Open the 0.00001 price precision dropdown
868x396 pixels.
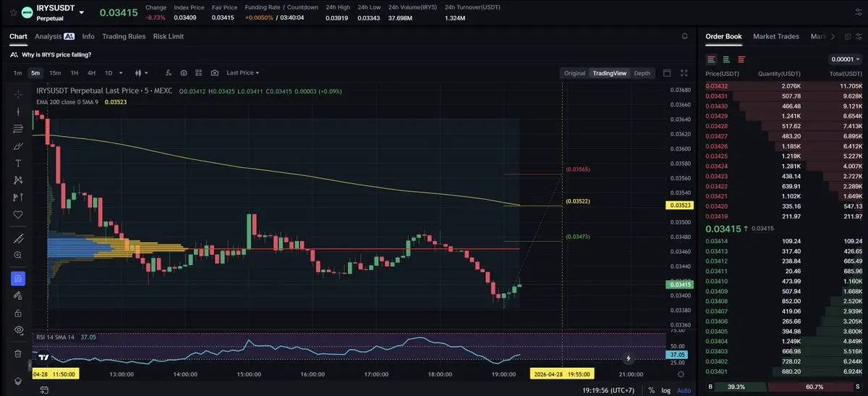click(844, 59)
